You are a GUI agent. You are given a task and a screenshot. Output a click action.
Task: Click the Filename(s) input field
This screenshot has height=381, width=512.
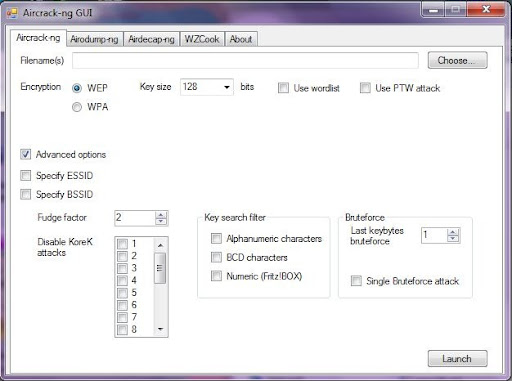245,60
